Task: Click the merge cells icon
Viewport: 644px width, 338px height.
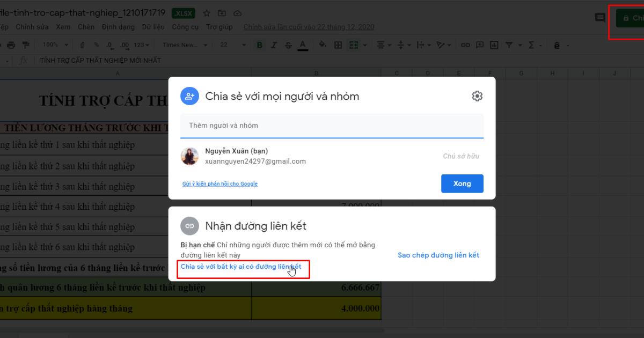Action: pos(353,45)
